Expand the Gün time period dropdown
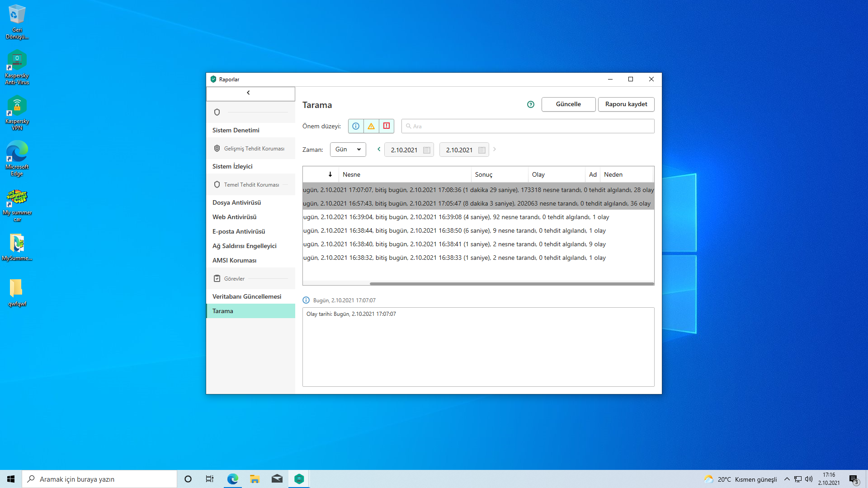The image size is (868, 488). [348, 150]
